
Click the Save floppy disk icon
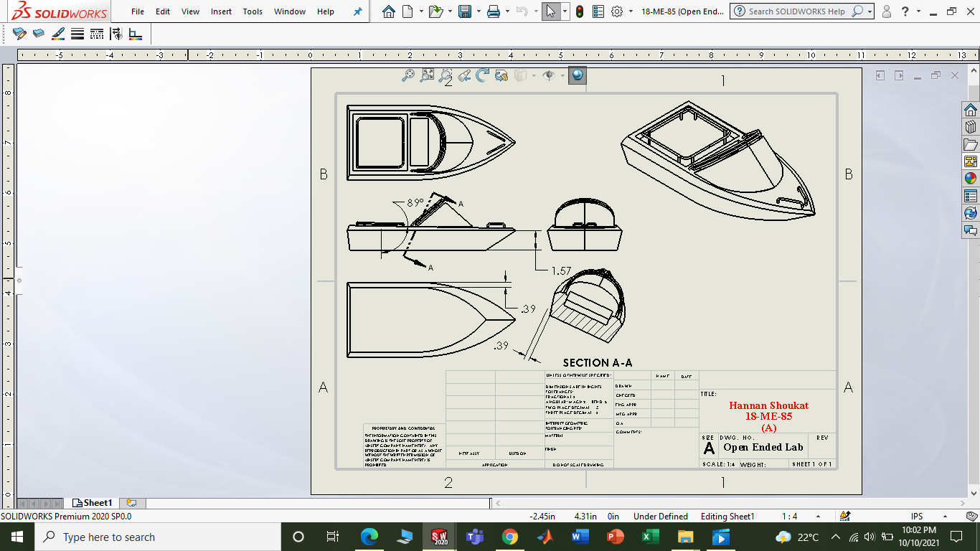(465, 11)
